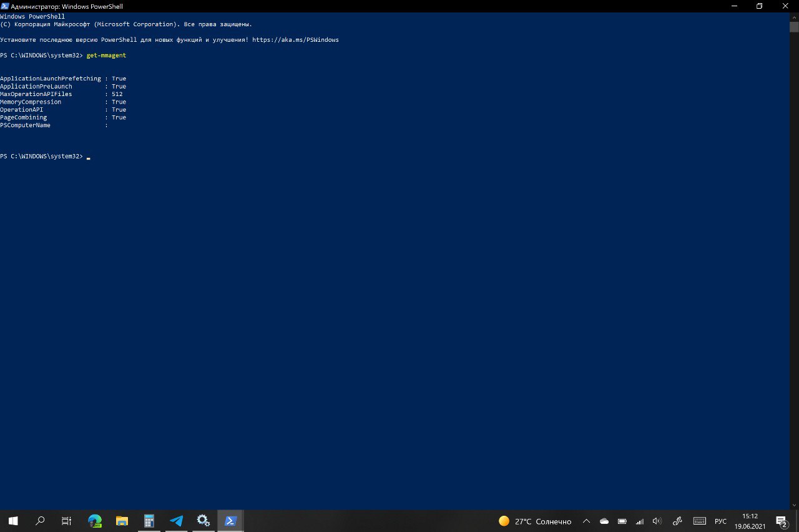Open File Explorer from taskbar

click(x=122, y=521)
